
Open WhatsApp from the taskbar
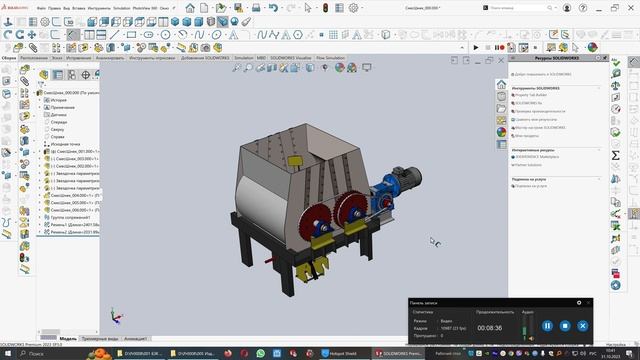(260, 353)
